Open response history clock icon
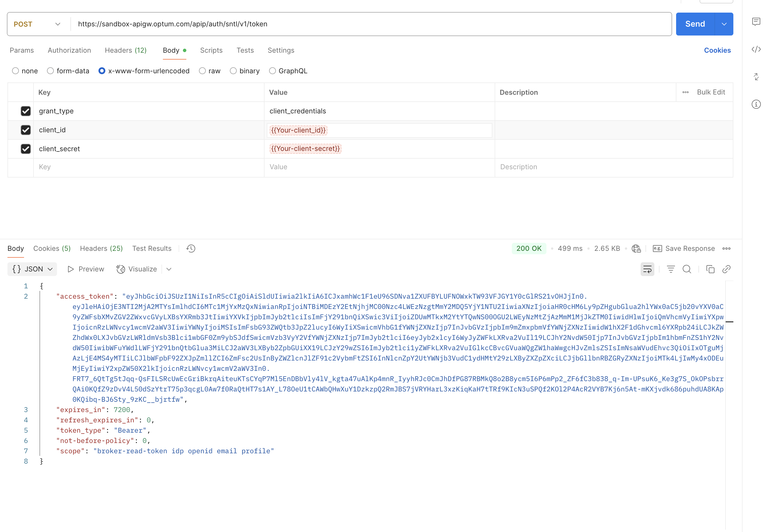 click(191, 248)
